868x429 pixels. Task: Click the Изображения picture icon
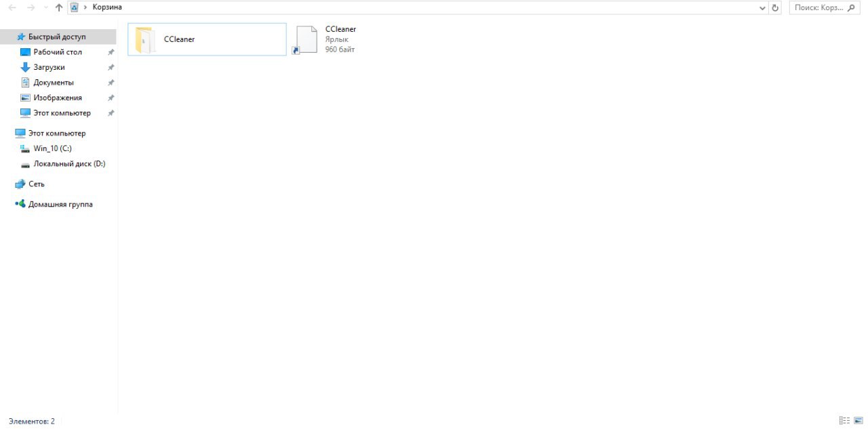tap(26, 98)
